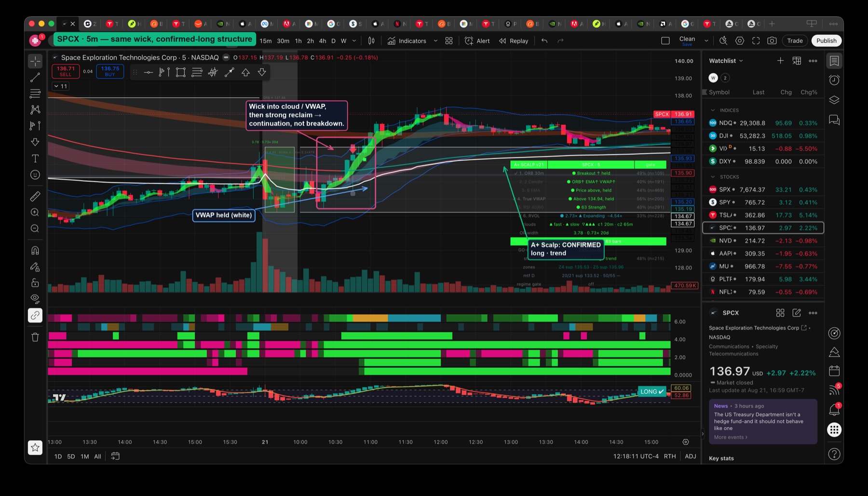The width and height of the screenshot is (868, 496).
Task: Open chart settings hexagon icon
Action: point(740,41)
